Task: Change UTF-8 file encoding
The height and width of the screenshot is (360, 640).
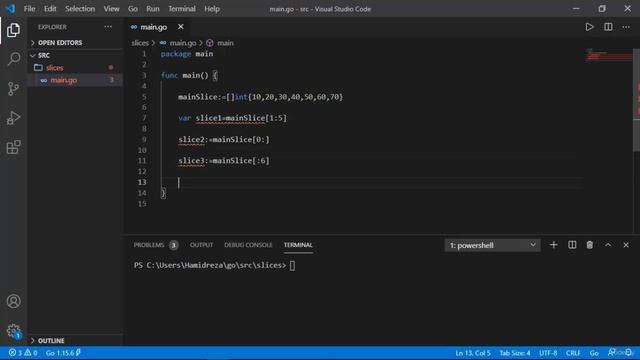Action: click(548, 353)
